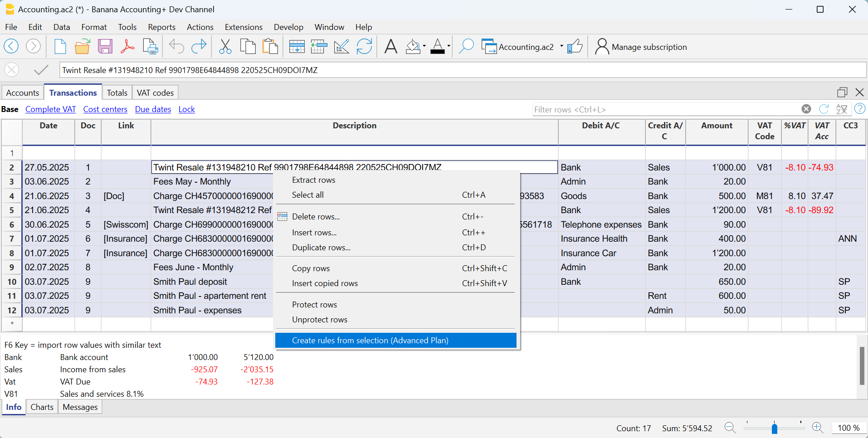The width and height of the screenshot is (868, 438).
Task: Click the Manage subscription user icon
Action: point(601,46)
